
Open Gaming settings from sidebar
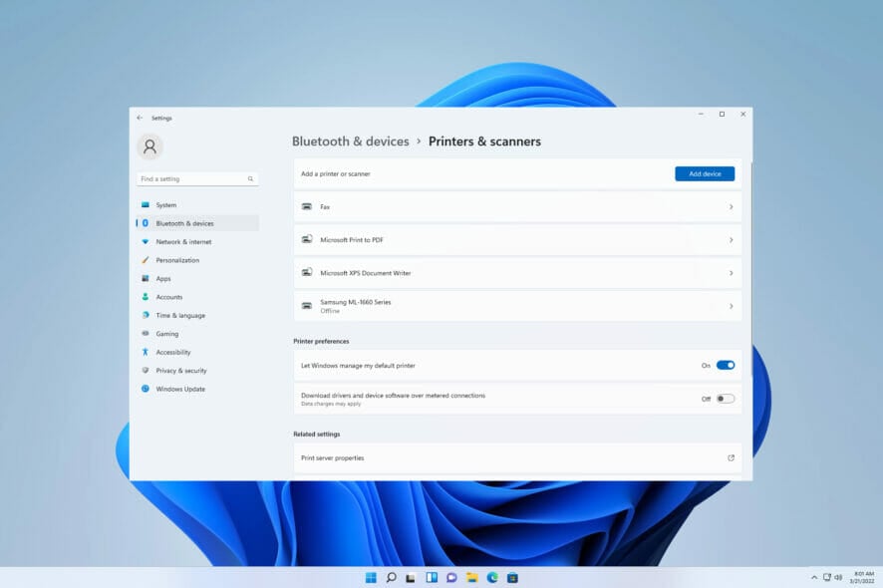click(167, 333)
